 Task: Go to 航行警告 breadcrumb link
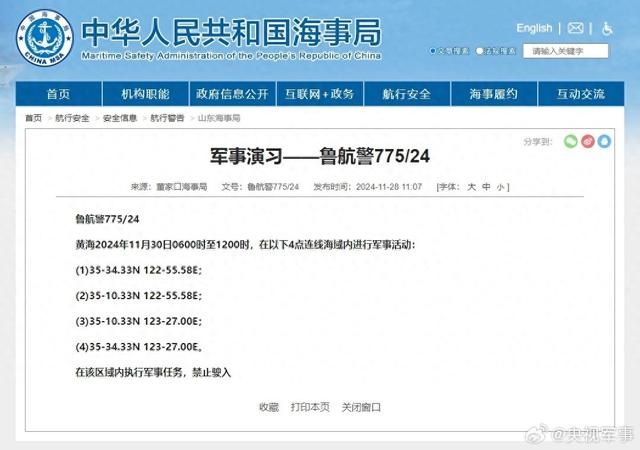click(167, 118)
